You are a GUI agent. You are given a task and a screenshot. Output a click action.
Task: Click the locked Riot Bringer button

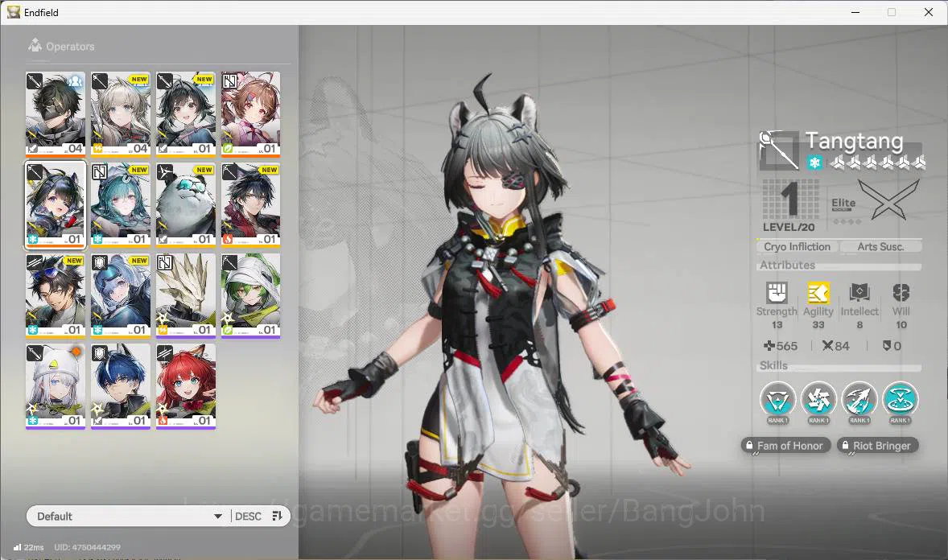877,446
